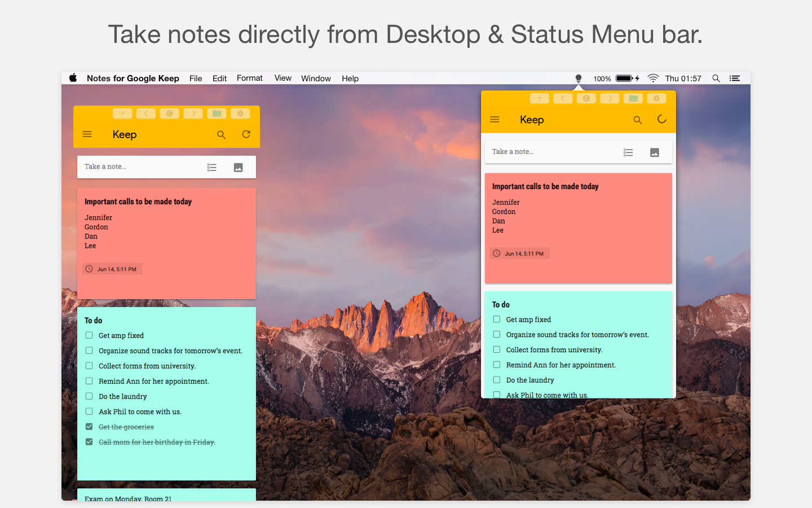Open the Notification Center icon
Screen dimensions: 812x508
[735, 78]
